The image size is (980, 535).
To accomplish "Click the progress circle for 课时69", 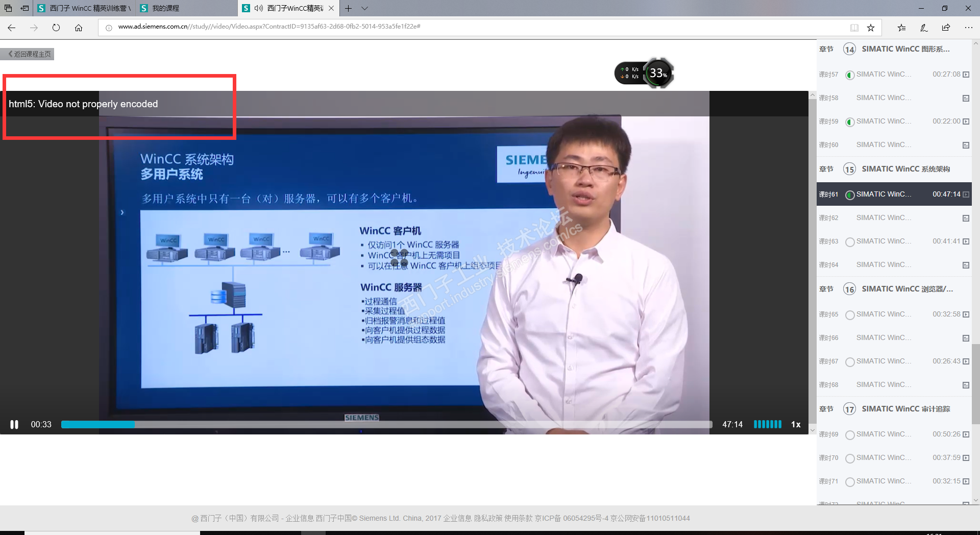I will 850,435.
